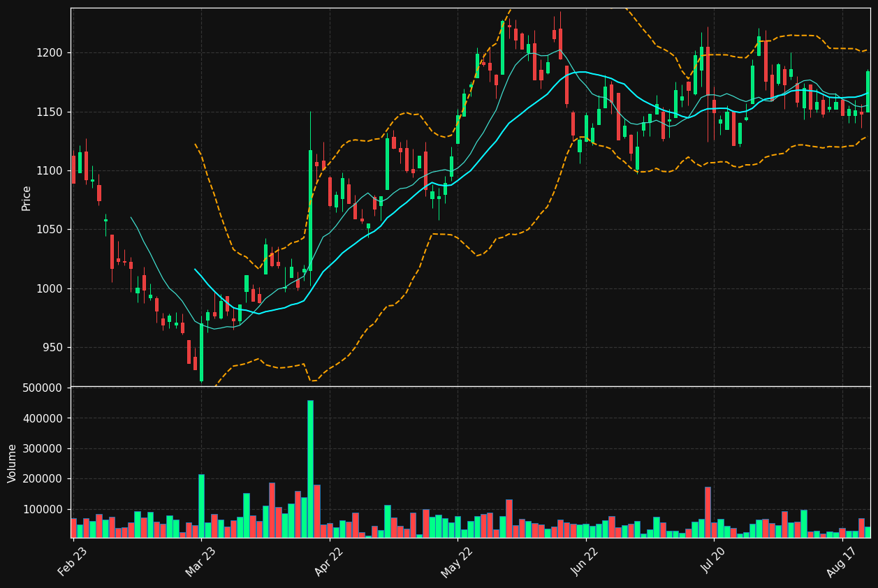Click the 950 price axis label
The image size is (878, 588).
(x=53, y=348)
